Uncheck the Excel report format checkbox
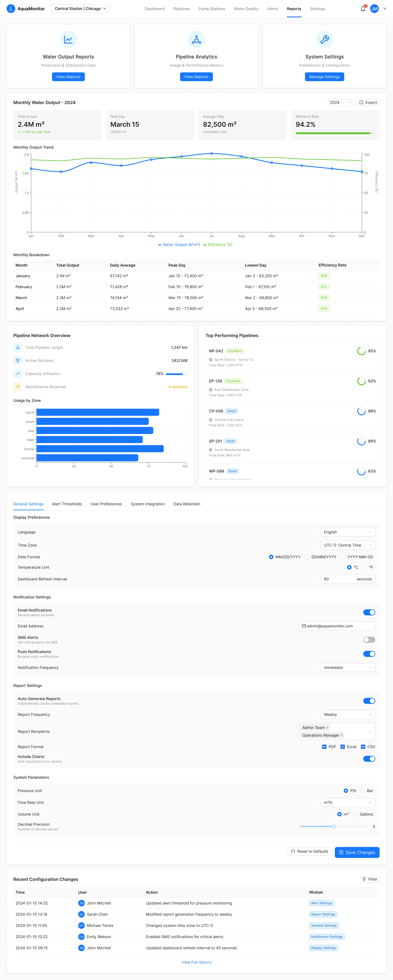The image size is (393, 980). coord(343,747)
